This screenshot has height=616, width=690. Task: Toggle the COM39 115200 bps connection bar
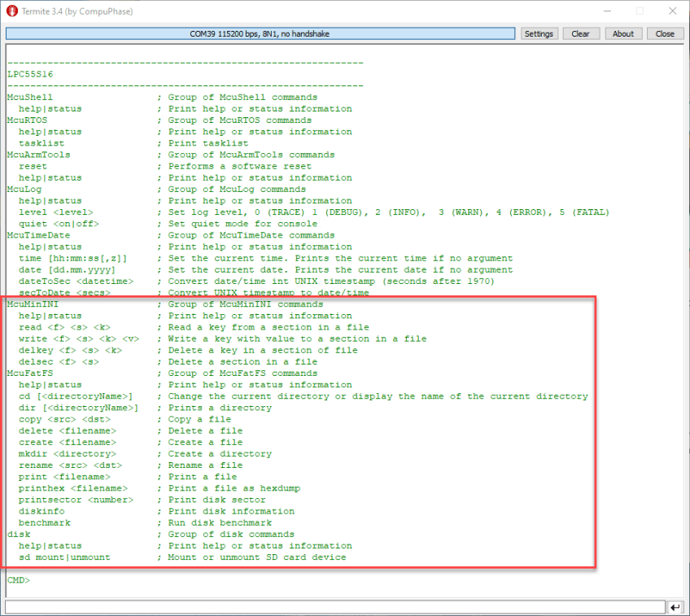260,34
